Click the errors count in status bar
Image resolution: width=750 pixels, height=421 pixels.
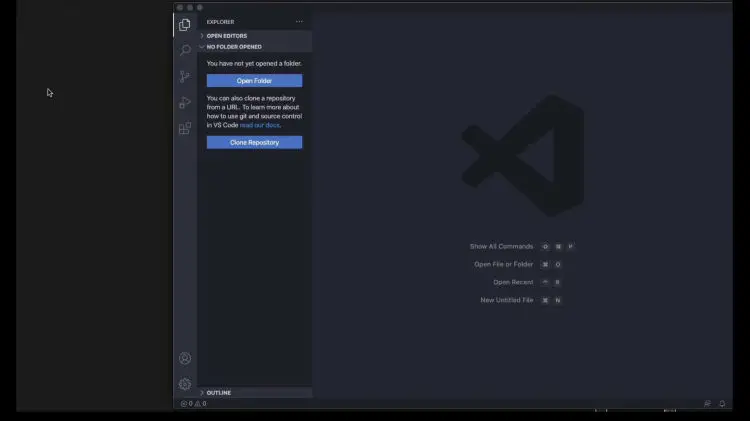pyautogui.click(x=187, y=403)
